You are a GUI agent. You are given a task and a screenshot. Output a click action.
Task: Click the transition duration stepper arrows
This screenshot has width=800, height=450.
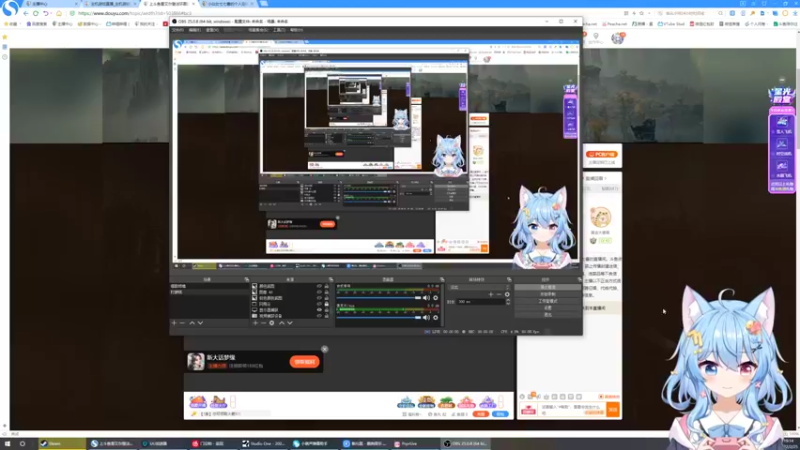point(508,302)
